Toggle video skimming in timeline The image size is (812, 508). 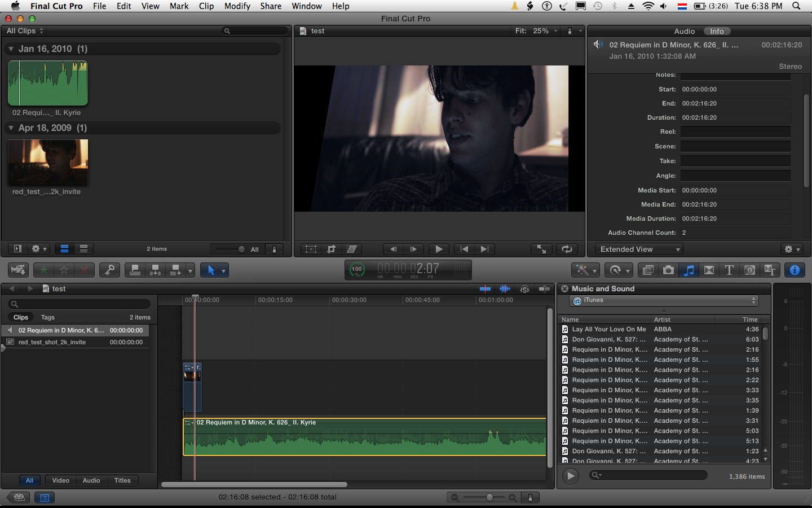pos(485,289)
